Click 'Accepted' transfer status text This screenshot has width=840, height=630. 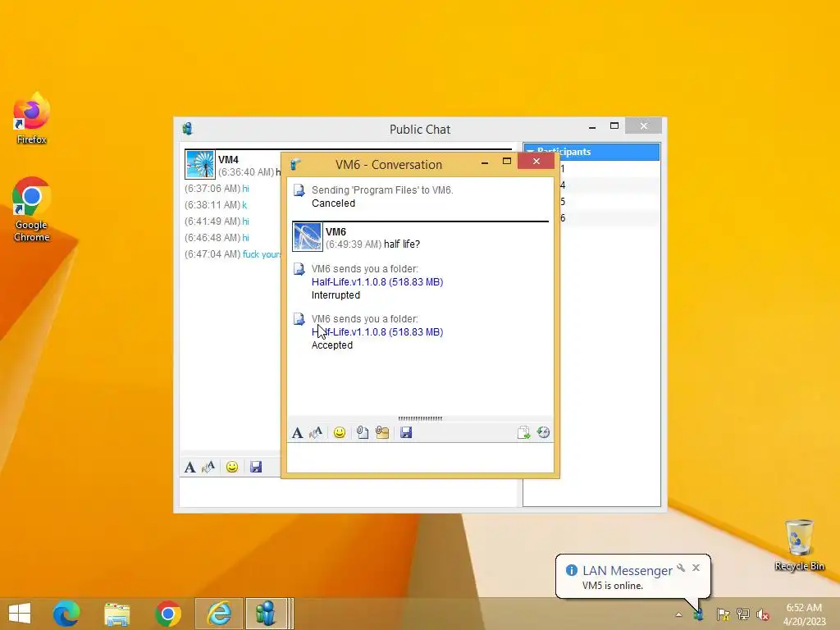pyautogui.click(x=332, y=345)
